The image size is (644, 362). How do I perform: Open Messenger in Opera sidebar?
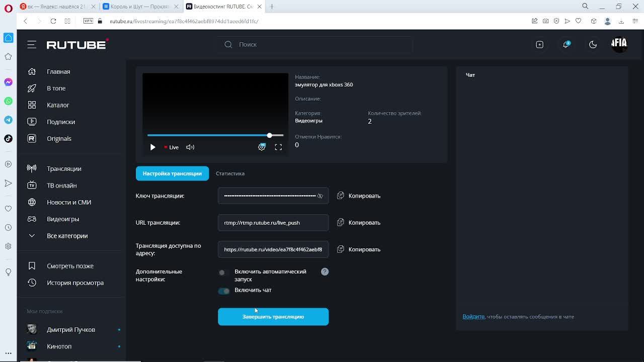8,82
